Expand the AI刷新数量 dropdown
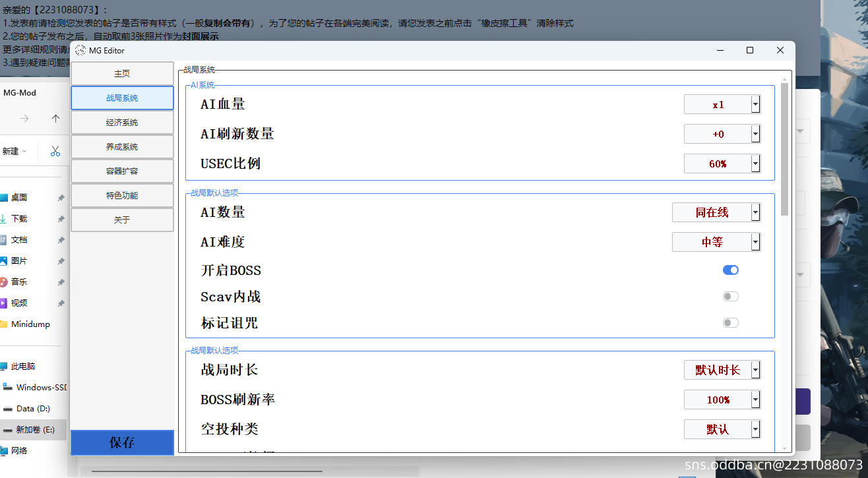 pos(722,134)
